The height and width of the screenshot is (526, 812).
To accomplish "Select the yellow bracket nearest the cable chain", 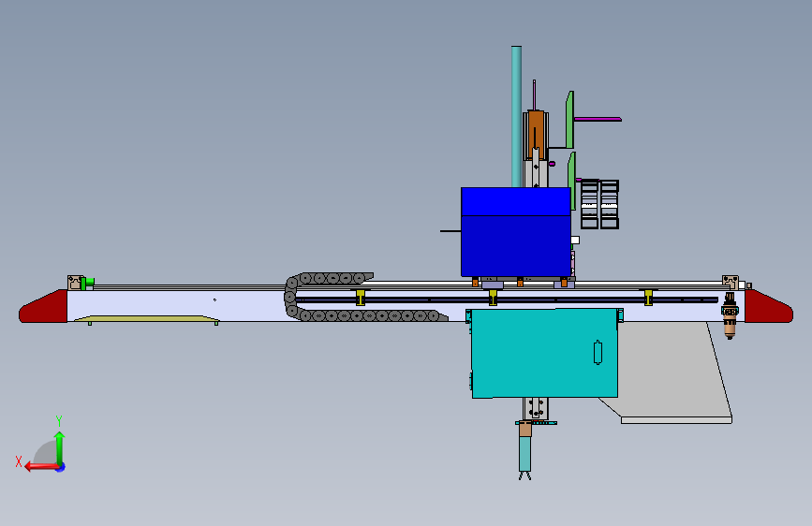I will [x=361, y=298].
